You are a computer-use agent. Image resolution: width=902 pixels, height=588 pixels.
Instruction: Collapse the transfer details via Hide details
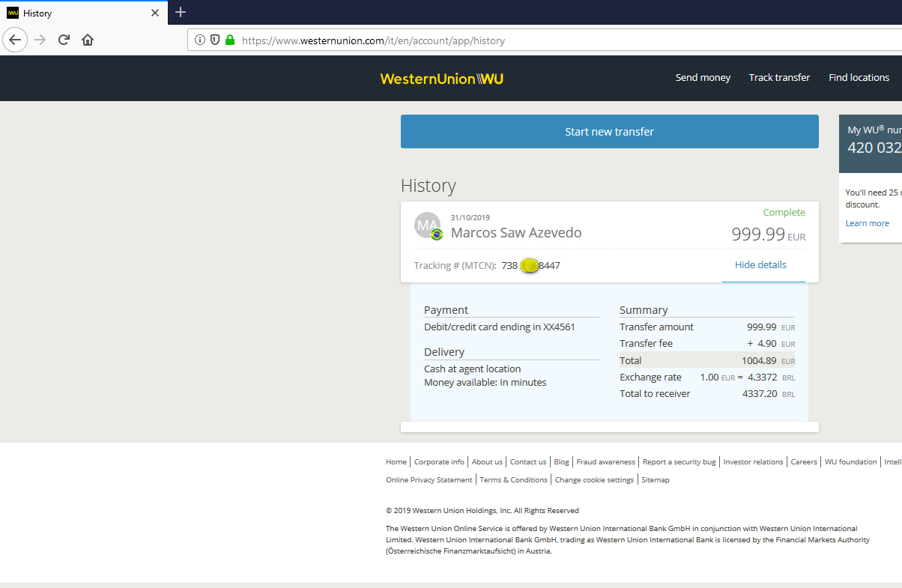tap(760, 264)
